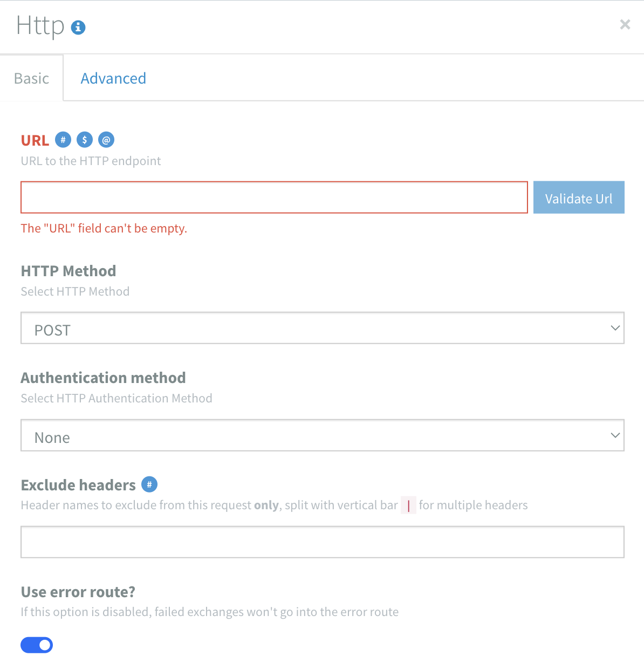
Task: Click chevron arrow of None selector
Action: (x=615, y=435)
